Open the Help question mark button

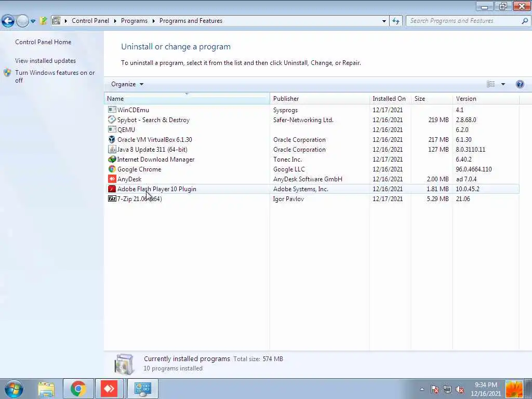coord(520,84)
